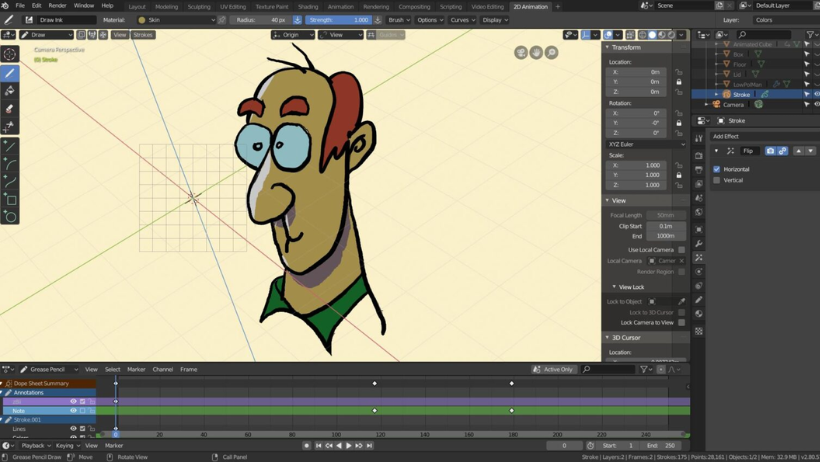Click play animation forward button

point(349,446)
